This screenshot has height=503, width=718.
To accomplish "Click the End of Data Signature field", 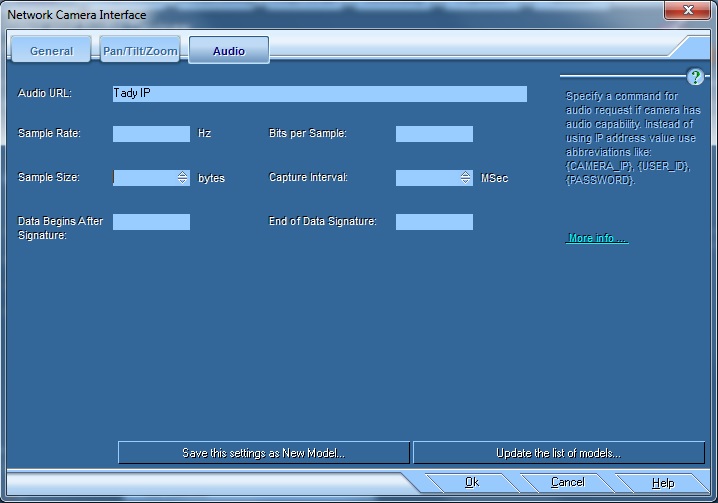I will pyautogui.click(x=434, y=222).
